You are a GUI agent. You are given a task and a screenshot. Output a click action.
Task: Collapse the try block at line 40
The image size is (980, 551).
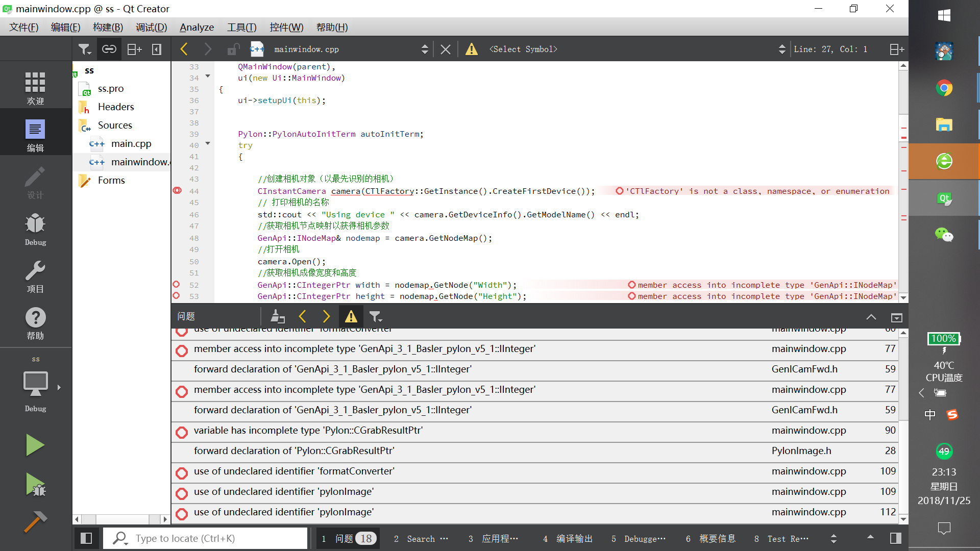point(208,143)
